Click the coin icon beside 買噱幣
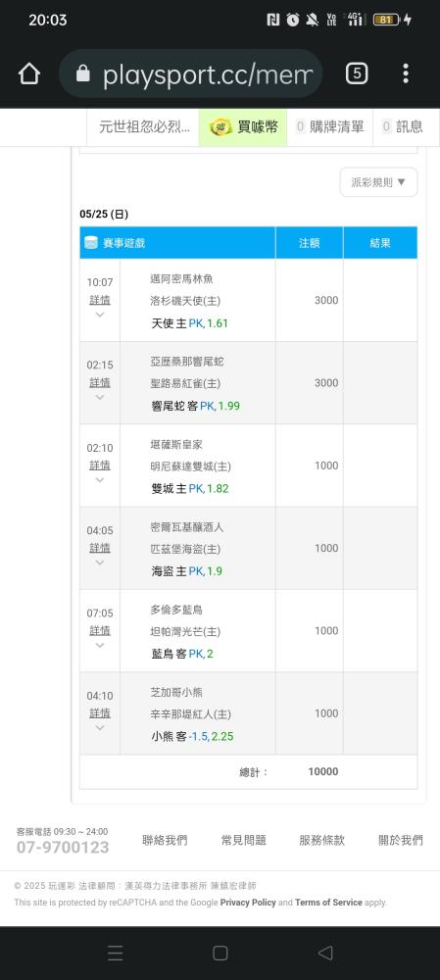Screen dimensions: 440x980 click(220, 127)
